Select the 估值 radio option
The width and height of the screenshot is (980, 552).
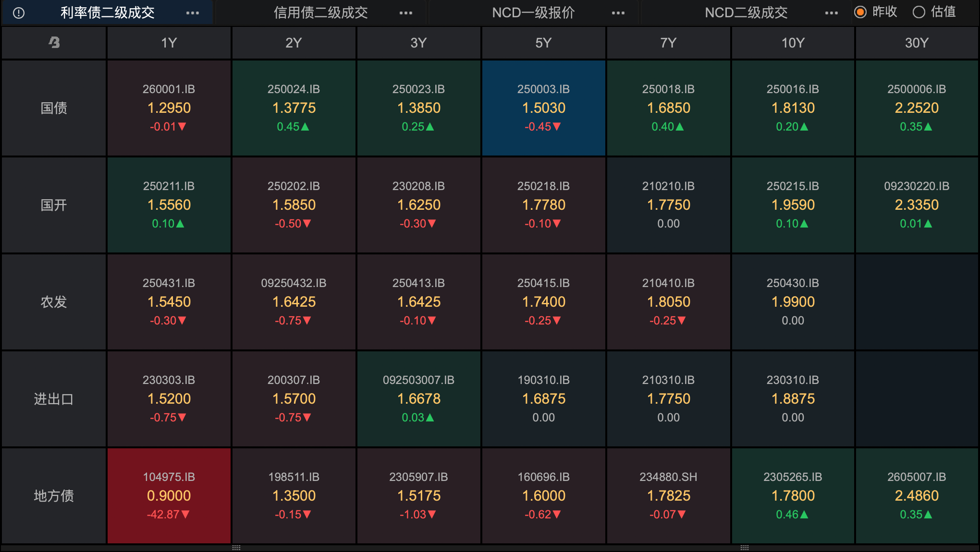tap(919, 12)
